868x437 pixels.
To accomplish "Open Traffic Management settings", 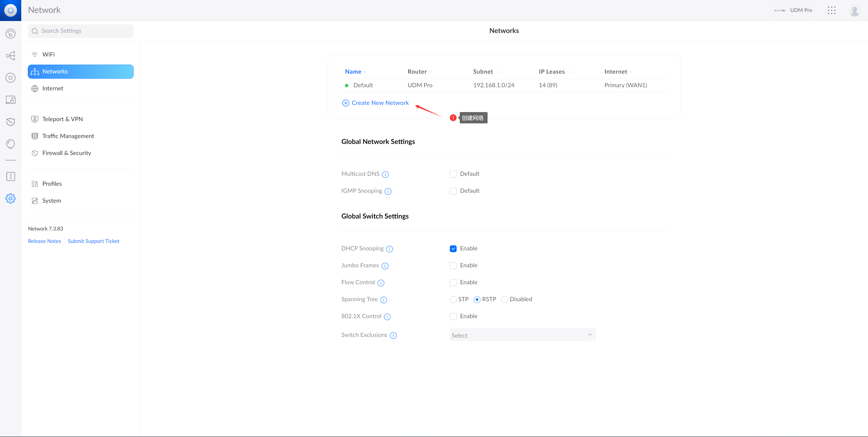I will [x=80, y=136].
